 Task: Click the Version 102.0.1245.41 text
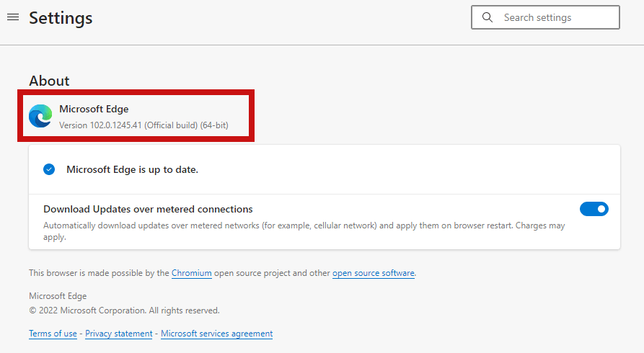coord(144,125)
